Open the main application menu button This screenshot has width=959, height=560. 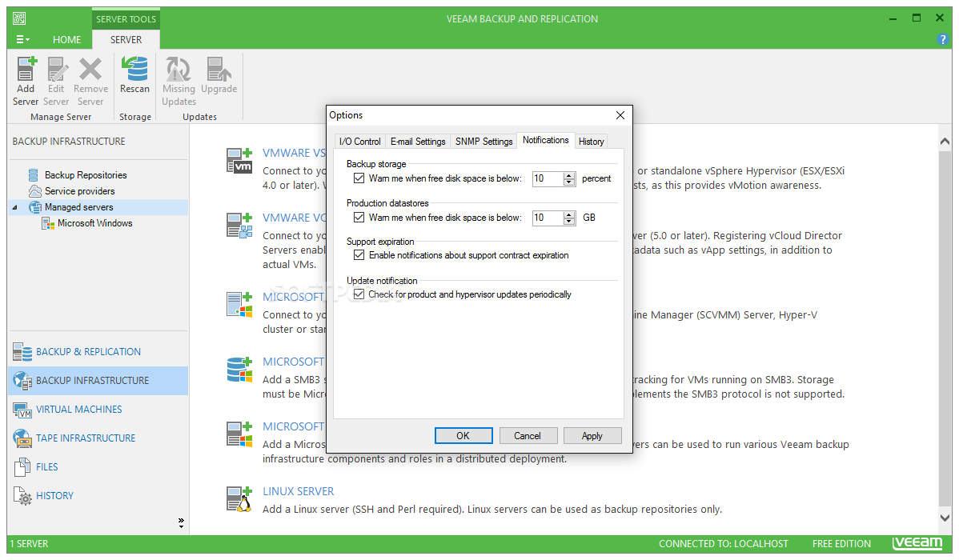coord(22,39)
